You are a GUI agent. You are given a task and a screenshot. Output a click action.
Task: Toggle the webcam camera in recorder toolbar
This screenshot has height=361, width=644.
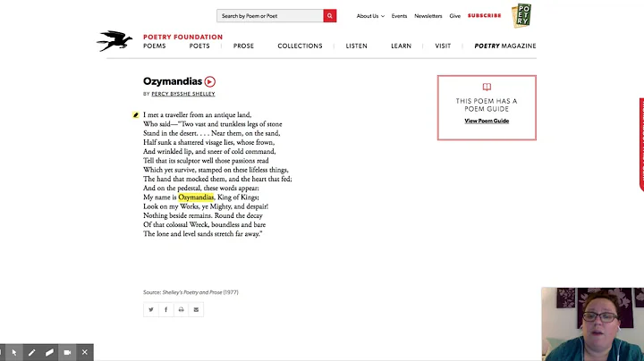click(x=67, y=352)
